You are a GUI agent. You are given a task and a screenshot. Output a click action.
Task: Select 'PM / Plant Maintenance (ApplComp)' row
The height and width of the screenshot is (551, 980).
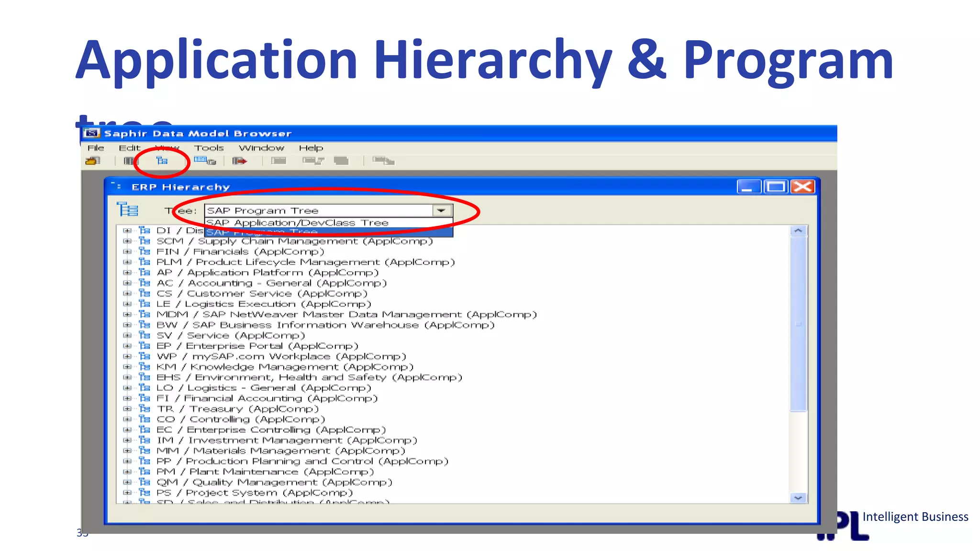266,472
